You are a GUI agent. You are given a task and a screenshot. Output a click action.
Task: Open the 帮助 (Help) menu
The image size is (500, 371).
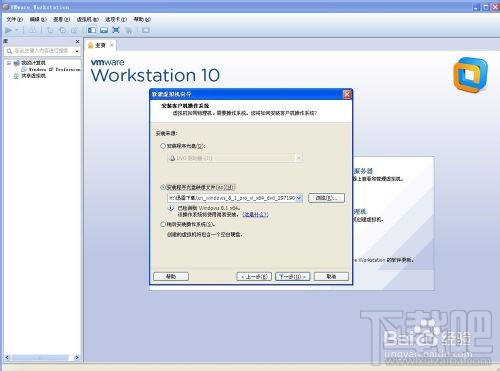tap(142, 19)
